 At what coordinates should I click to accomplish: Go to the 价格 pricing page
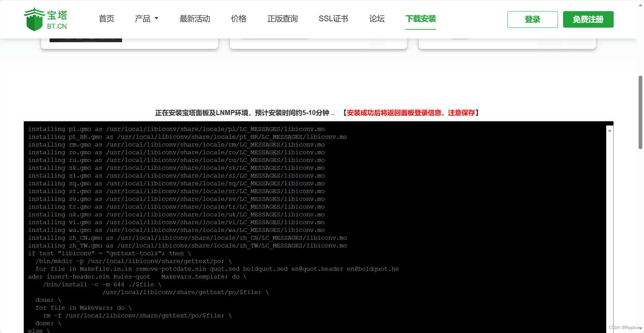point(239,19)
